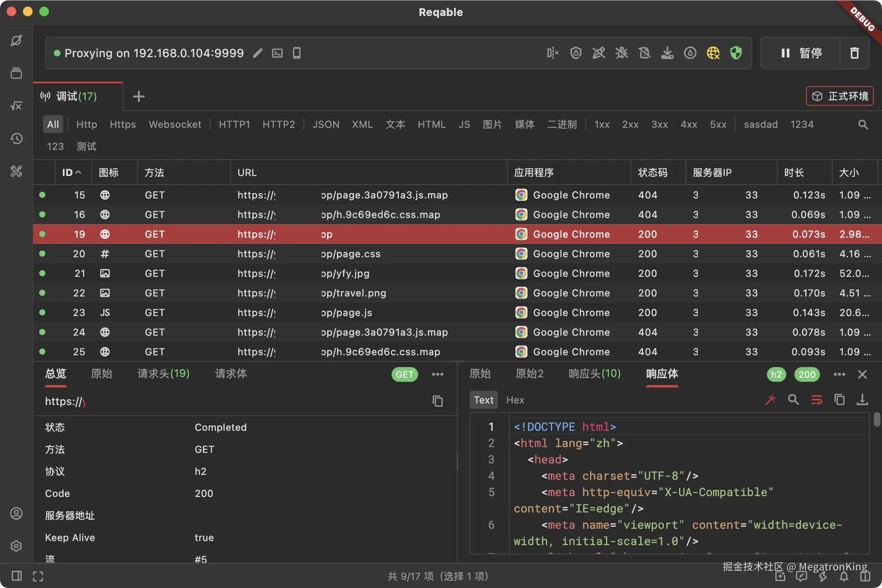Click the terminal icon next to proxy address
882x588 pixels.
[x=277, y=53]
